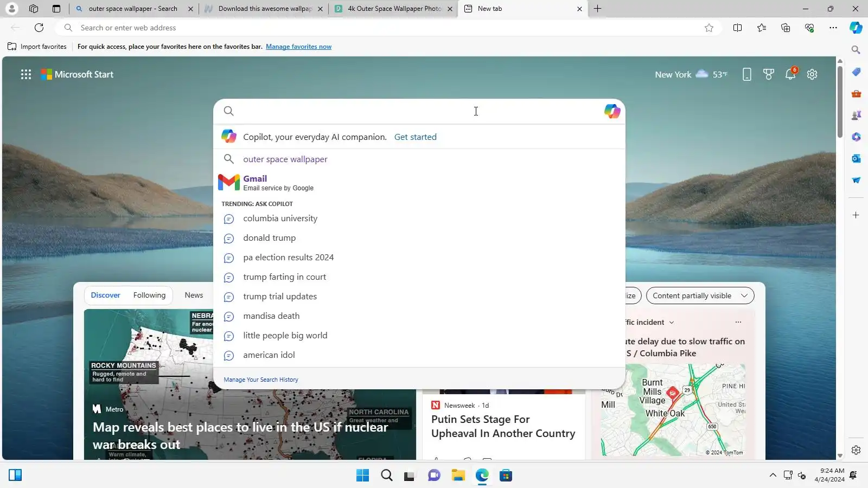Click Copilot icon in search box

pos(612,111)
